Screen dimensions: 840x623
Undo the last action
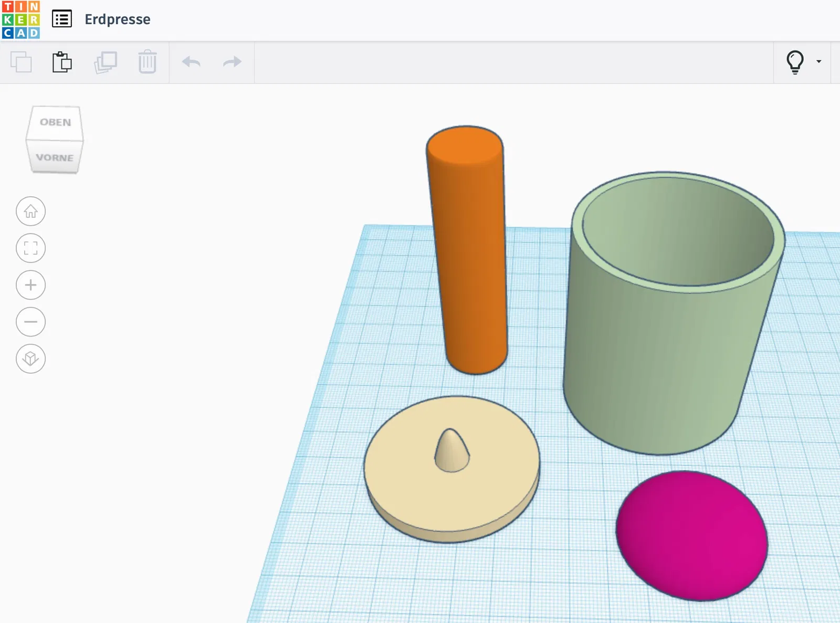click(191, 62)
